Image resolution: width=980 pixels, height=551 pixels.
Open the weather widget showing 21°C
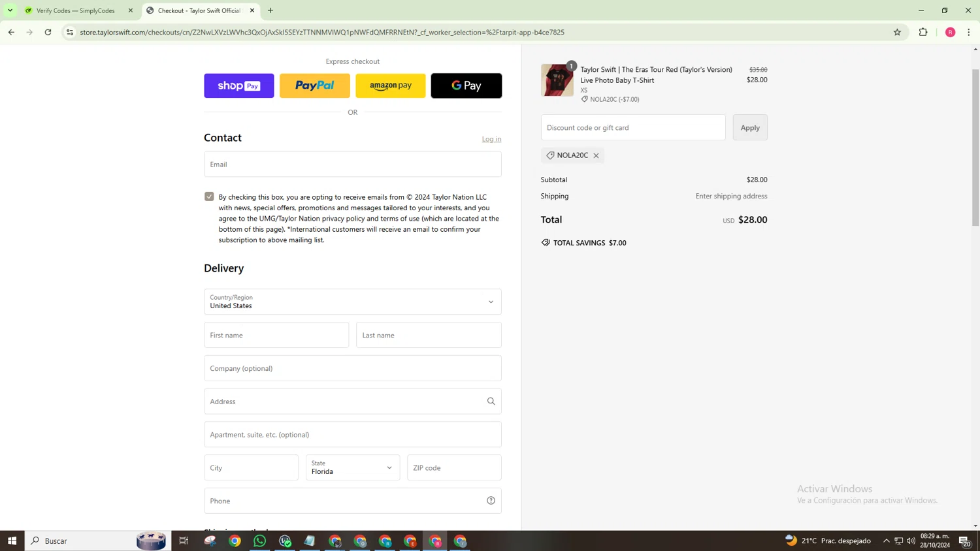click(x=828, y=541)
